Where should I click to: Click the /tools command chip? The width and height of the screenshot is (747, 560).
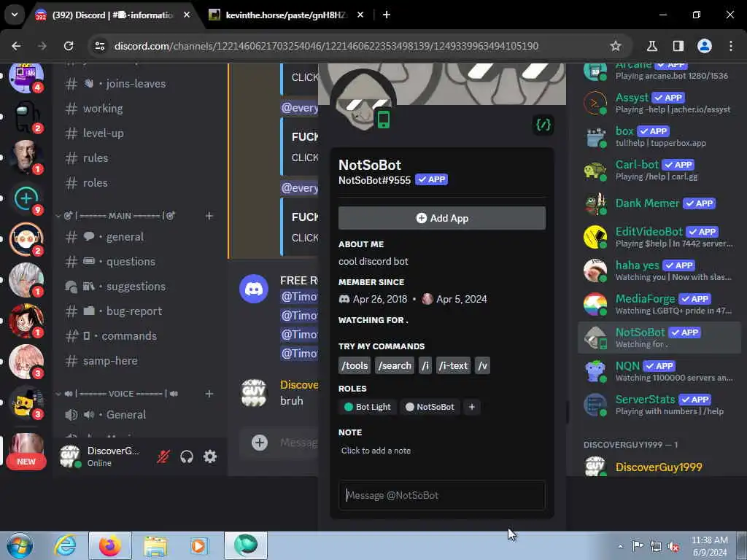(355, 366)
